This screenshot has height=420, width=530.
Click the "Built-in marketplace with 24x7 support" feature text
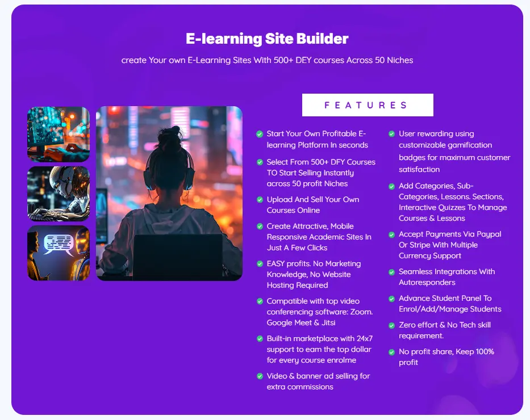pos(320,349)
